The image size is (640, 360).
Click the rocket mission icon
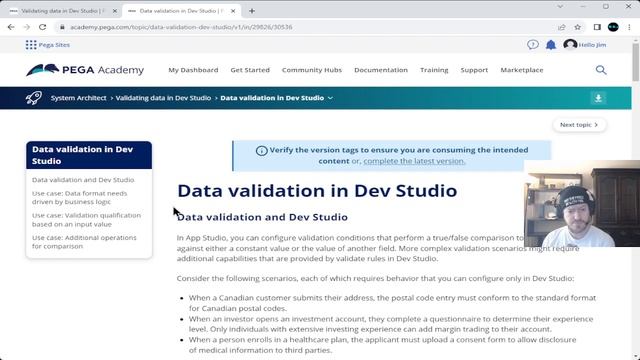tap(33, 98)
